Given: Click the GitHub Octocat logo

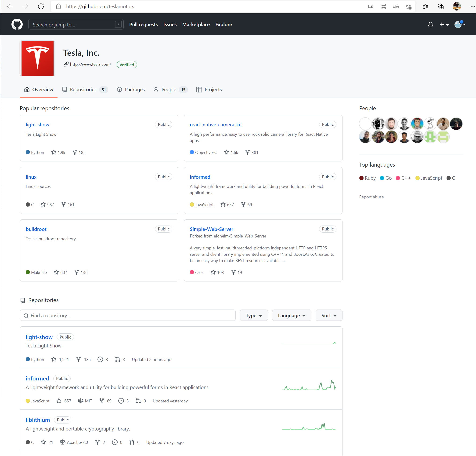Looking at the screenshot, I should tap(17, 24).
